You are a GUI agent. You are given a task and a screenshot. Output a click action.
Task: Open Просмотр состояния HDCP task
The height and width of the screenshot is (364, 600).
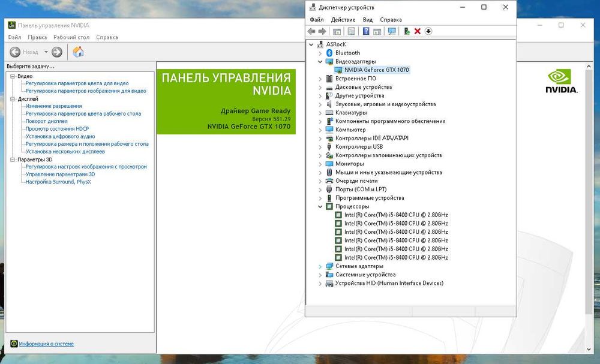click(57, 129)
